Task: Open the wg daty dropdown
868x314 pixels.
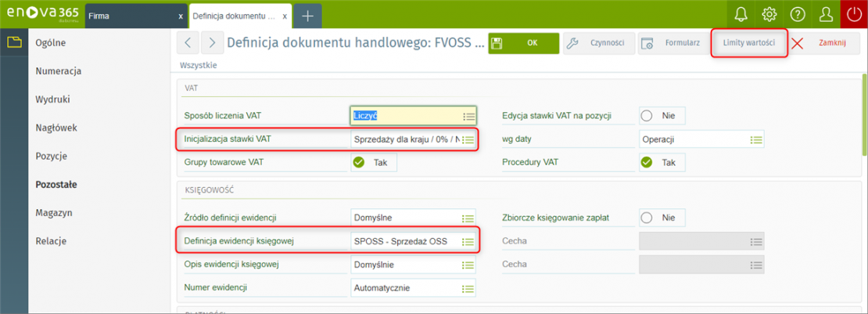Action: tap(756, 139)
